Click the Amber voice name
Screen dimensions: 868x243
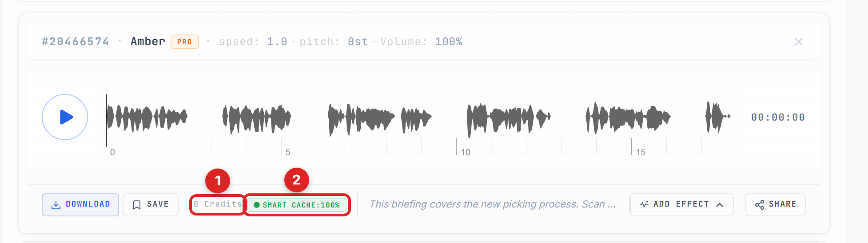tap(148, 42)
